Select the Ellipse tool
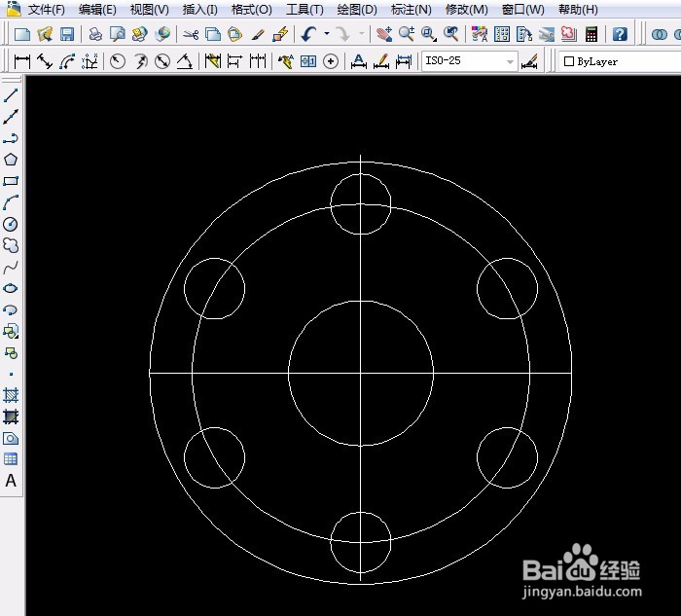Viewport: 681px width, 616px height. click(11, 288)
